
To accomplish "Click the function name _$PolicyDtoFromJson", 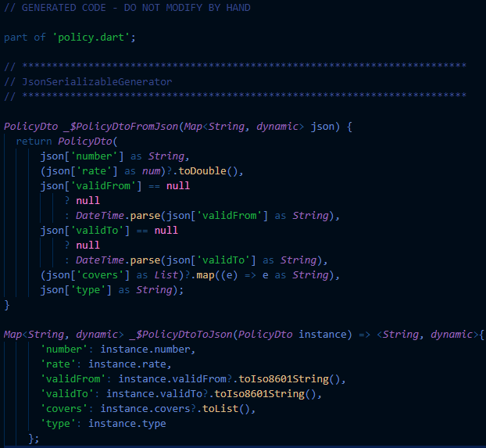I will (121, 127).
